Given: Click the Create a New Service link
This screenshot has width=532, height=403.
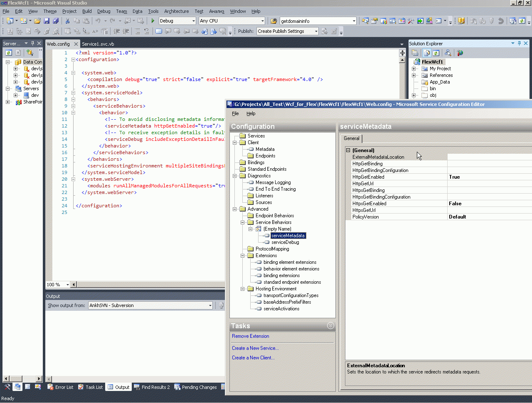Looking at the screenshot, I should pos(255,348).
